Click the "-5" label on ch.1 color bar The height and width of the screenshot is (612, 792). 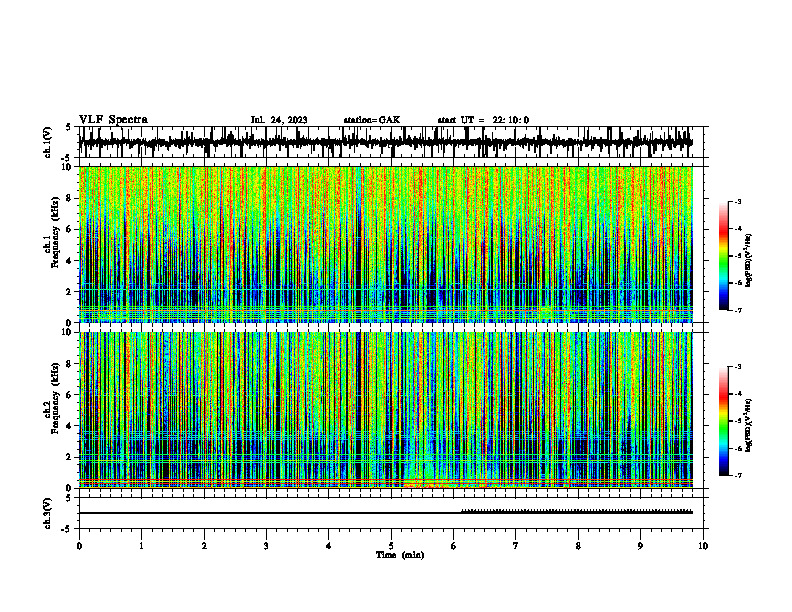tap(738, 256)
